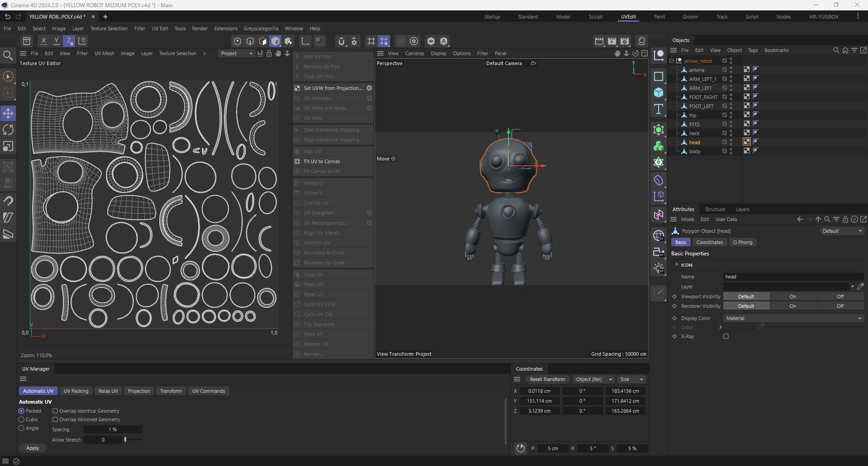Open the search magnifier in left toolbar
This screenshot has height=466, width=868.
tap(8, 56)
